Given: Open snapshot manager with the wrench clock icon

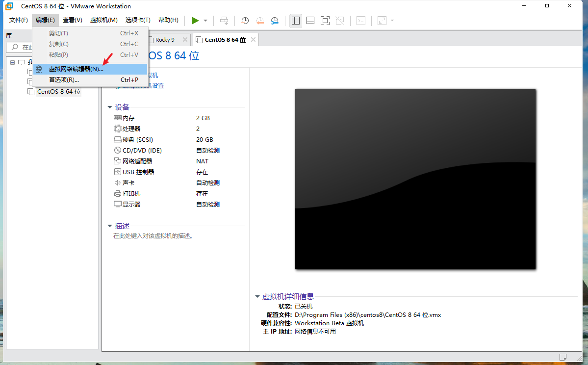Looking at the screenshot, I should coord(275,21).
